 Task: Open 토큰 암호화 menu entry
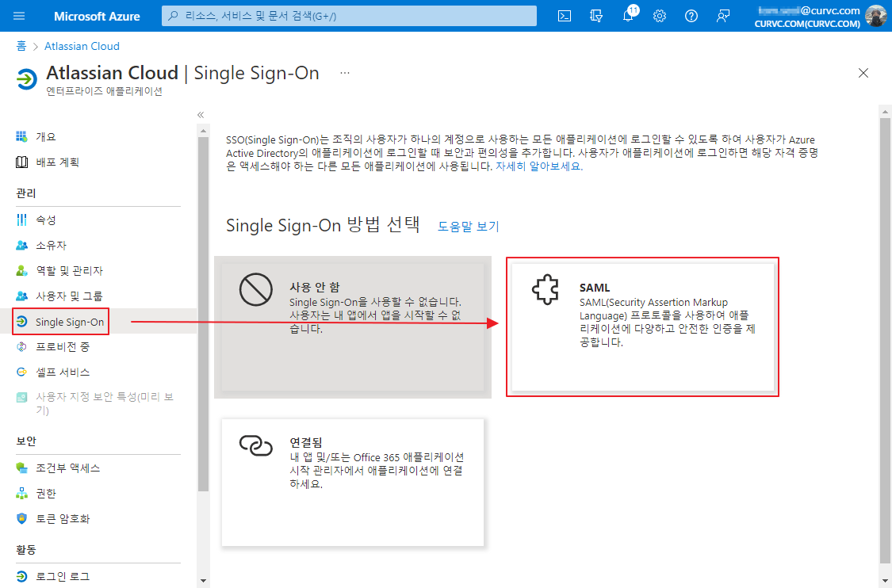point(63,518)
